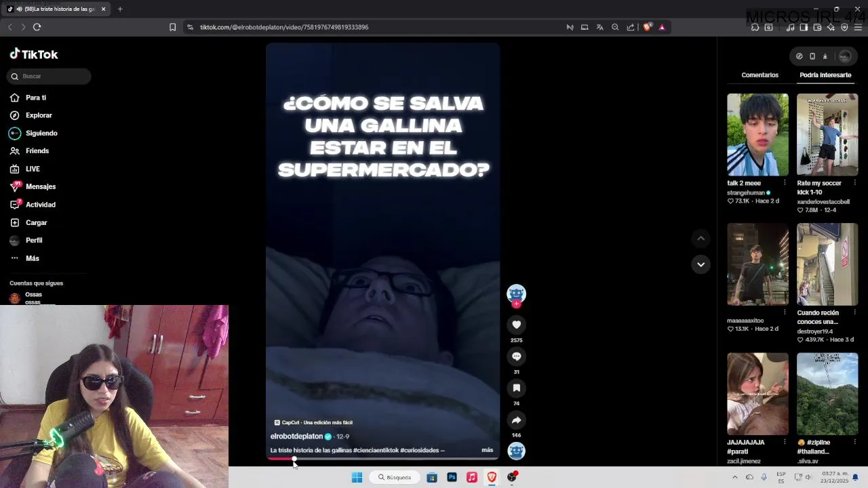Open the TikTok coins icon in the top pill
The width and height of the screenshot is (868, 488).
[x=799, y=56]
